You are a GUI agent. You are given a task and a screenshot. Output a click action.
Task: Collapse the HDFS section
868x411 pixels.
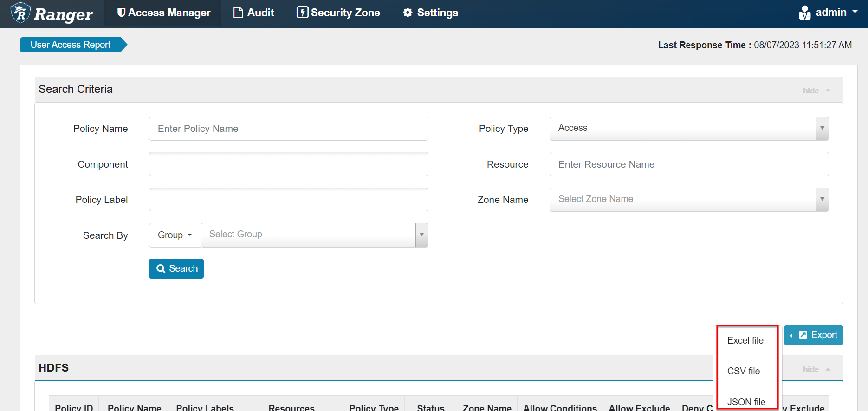click(816, 369)
